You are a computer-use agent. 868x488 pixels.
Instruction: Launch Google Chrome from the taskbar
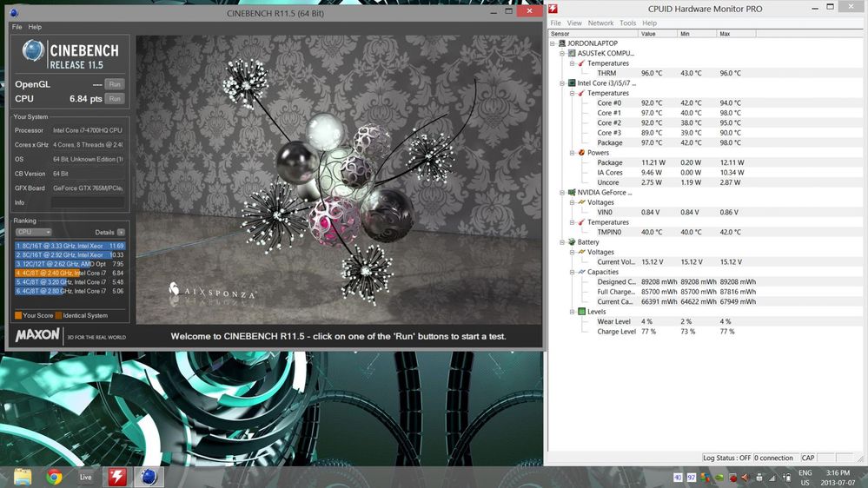54,477
